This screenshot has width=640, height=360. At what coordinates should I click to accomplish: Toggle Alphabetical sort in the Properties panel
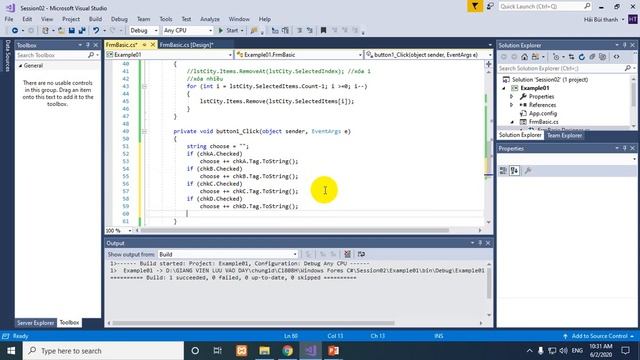(x=514, y=171)
